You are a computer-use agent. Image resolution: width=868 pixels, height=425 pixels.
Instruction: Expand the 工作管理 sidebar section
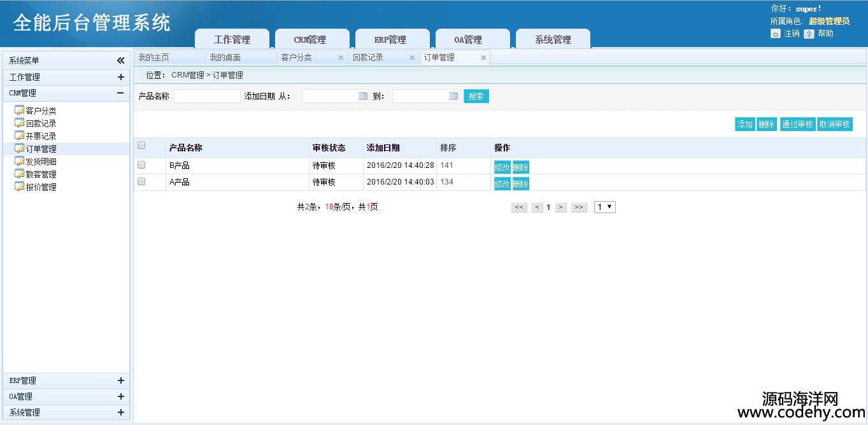[121, 77]
